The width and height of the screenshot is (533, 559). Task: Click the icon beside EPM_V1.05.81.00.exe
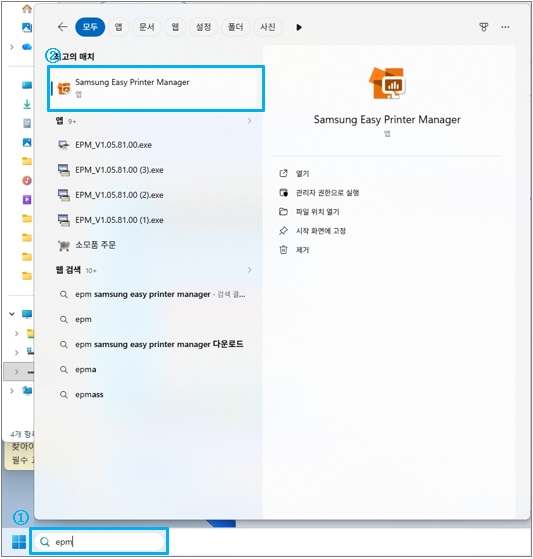coord(64,145)
